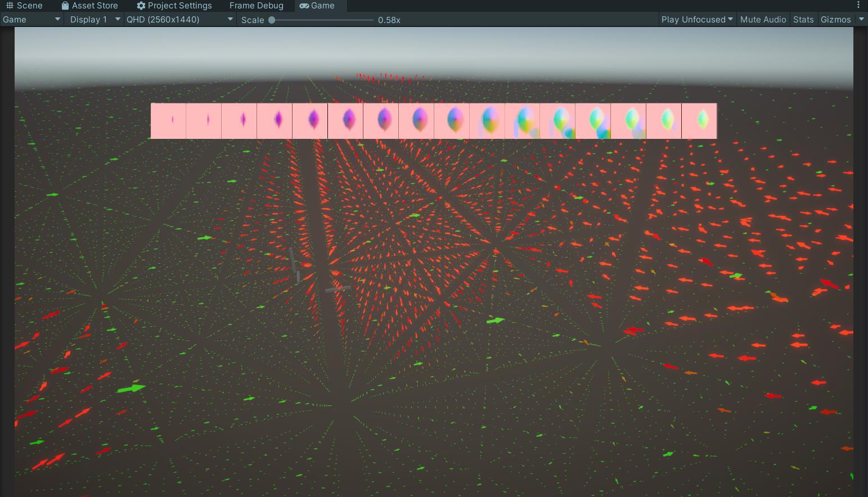The height and width of the screenshot is (497, 868).
Task: Switch to the Scene tab
Action: tap(24, 6)
